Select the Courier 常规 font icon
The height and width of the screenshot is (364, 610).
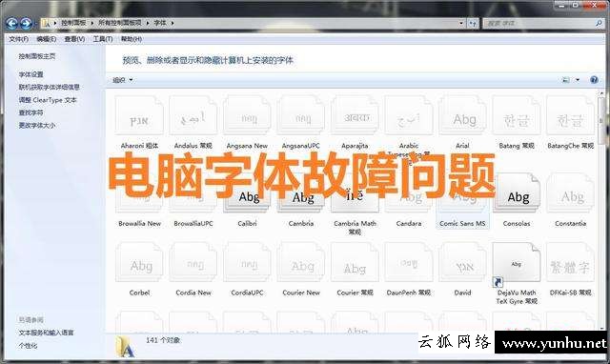tap(355, 262)
